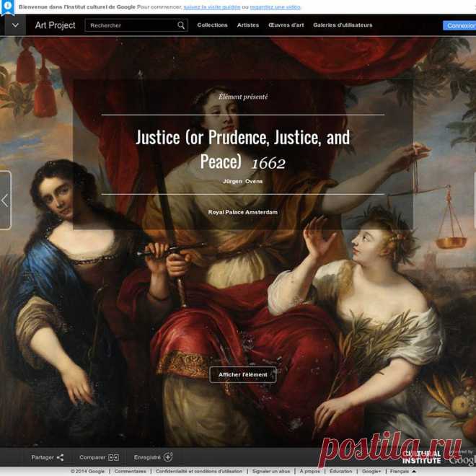Open the Art Project home logo

click(x=55, y=25)
